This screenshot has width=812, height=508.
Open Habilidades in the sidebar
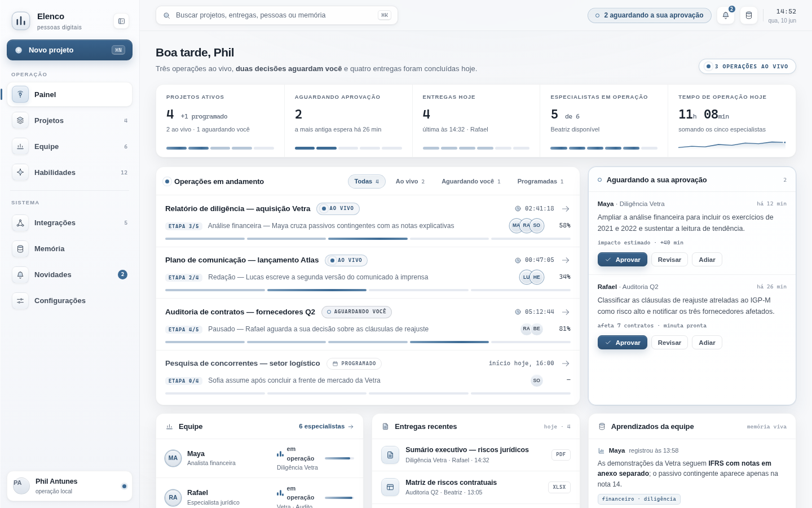[69, 172]
